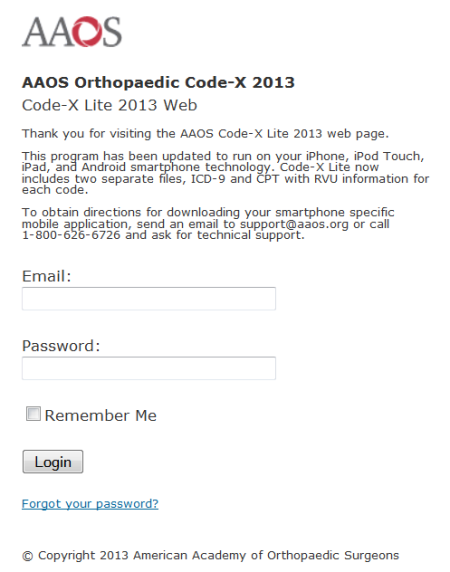Click the 1-800-626-6726 phone number
This screenshot has height=572, width=450.
pos(71,235)
